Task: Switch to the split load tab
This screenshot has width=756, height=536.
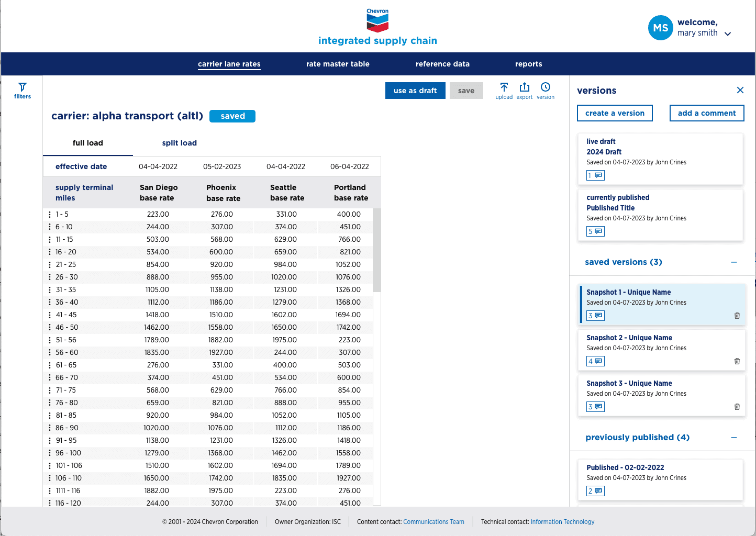Action: [x=180, y=143]
